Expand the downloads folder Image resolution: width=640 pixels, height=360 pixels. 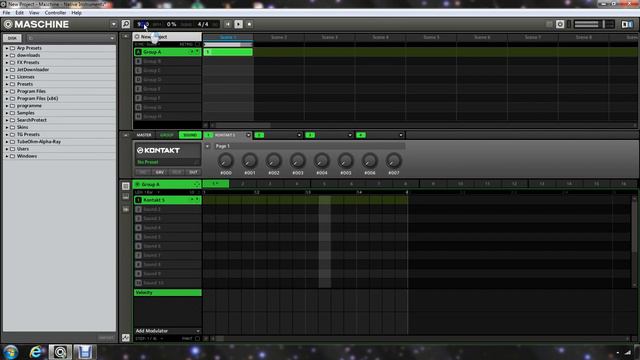coord(7,55)
